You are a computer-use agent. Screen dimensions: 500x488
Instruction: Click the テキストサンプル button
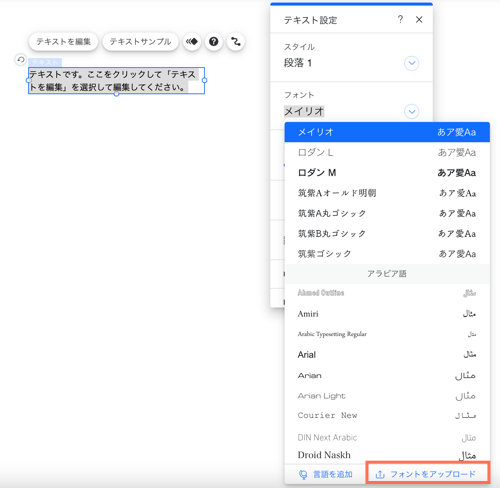pyautogui.click(x=140, y=42)
